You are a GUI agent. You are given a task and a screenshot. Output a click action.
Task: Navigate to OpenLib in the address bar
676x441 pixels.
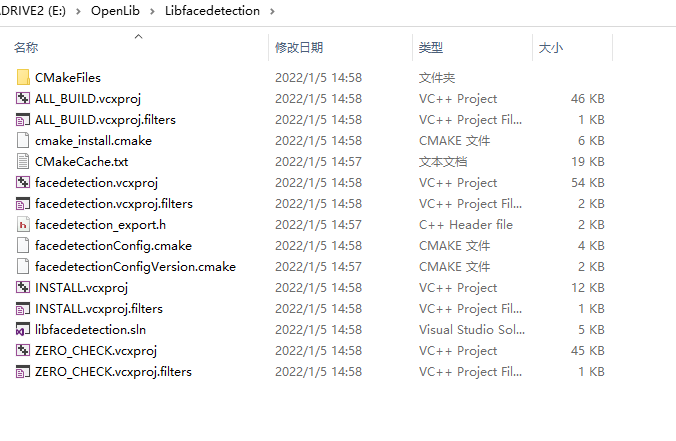click(x=115, y=11)
